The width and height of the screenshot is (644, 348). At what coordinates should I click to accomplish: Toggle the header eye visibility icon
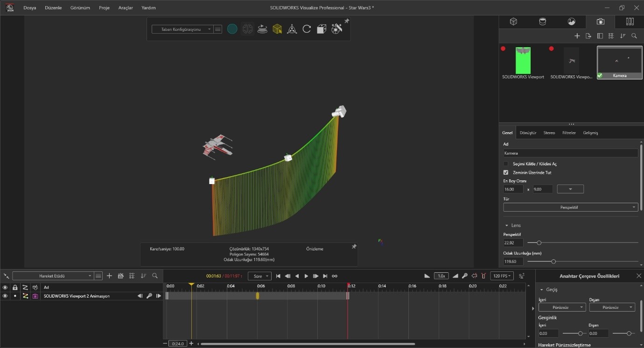click(5, 287)
